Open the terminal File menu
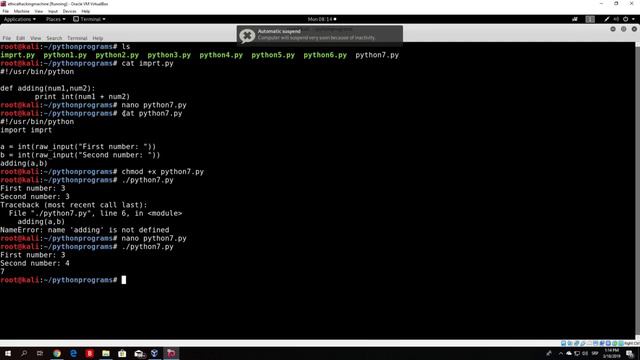The image size is (640, 360). pyautogui.click(x=7, y=38)
